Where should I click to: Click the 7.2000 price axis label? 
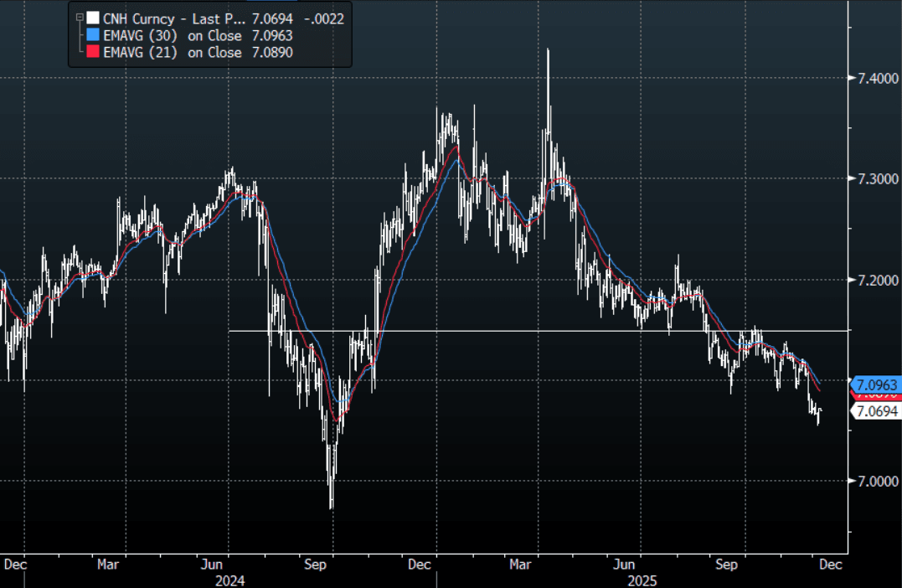(874, 279)
